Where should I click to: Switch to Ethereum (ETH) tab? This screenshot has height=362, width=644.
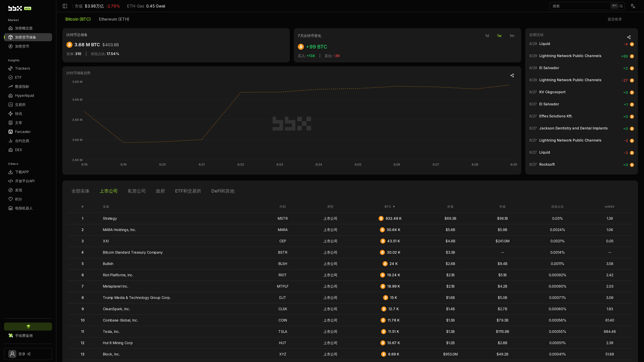pos(114,19)
